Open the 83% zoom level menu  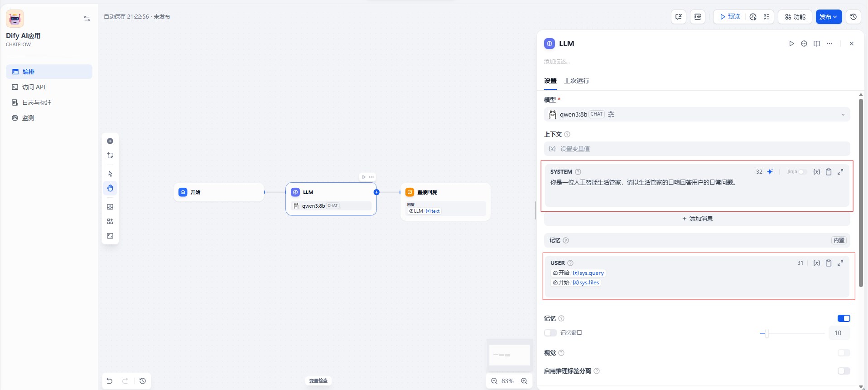[507, 381]
